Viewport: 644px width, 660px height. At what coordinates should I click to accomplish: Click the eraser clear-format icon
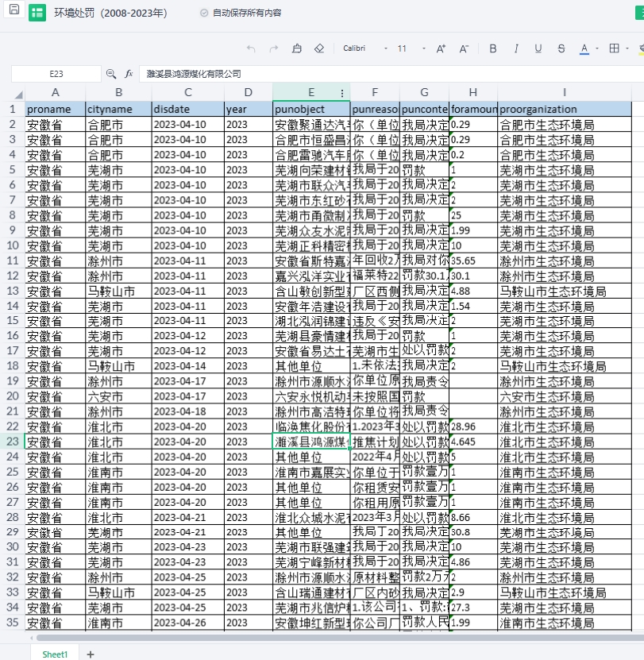319,48
